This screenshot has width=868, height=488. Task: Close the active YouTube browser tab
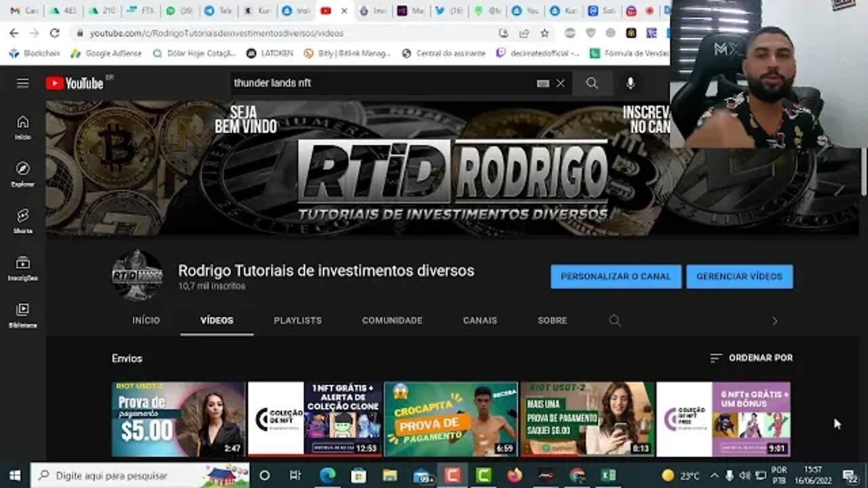(344, 11)
